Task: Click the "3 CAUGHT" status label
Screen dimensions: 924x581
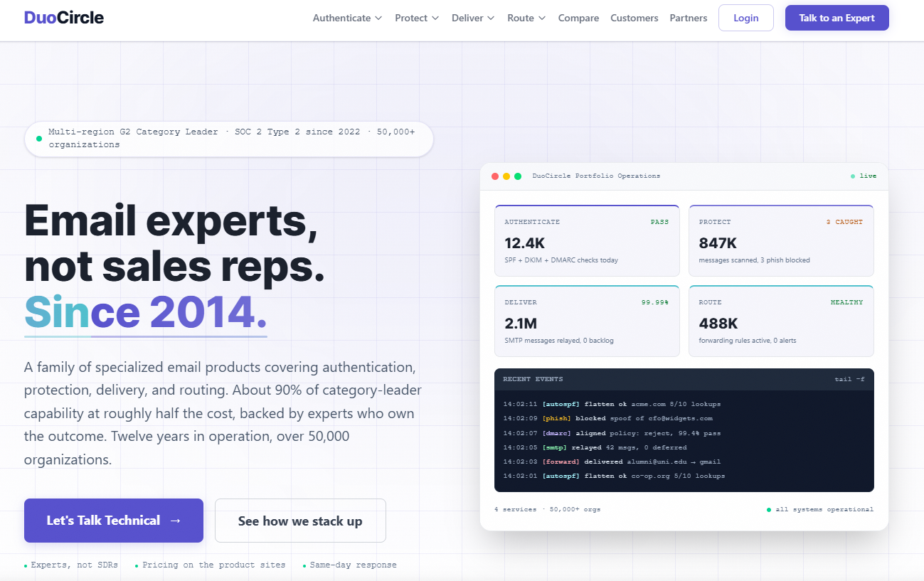Action: pos(844,222)
